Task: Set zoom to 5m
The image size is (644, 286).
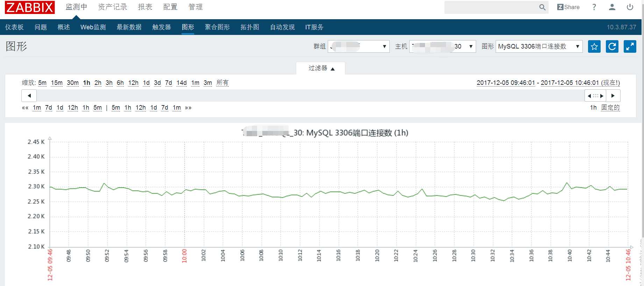Action: click(x=42, y=83)
